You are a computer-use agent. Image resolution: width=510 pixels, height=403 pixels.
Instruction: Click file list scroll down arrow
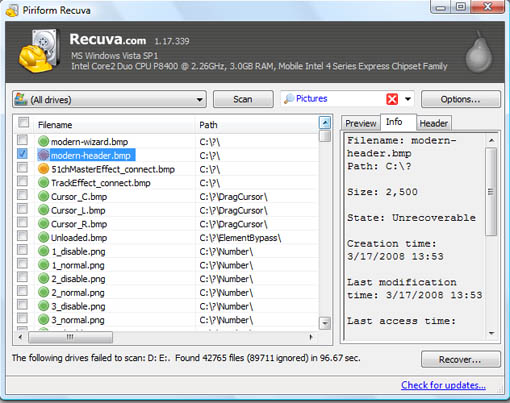325,323
